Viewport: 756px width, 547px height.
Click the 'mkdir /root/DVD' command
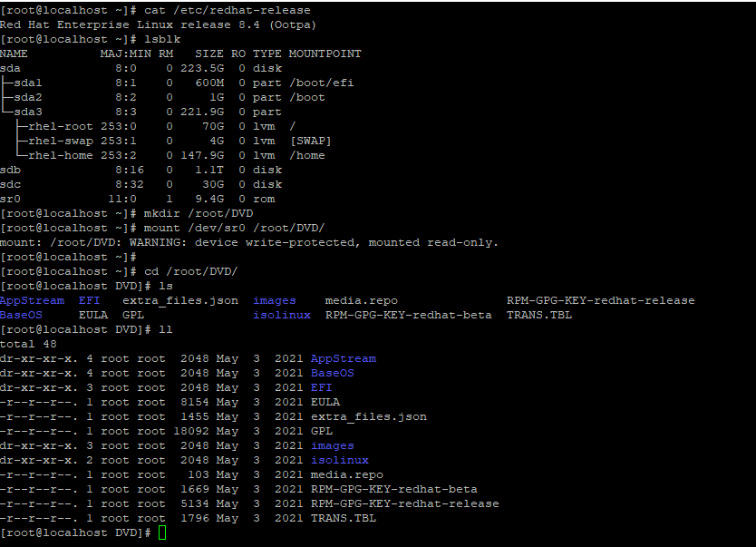pos(199,213)
